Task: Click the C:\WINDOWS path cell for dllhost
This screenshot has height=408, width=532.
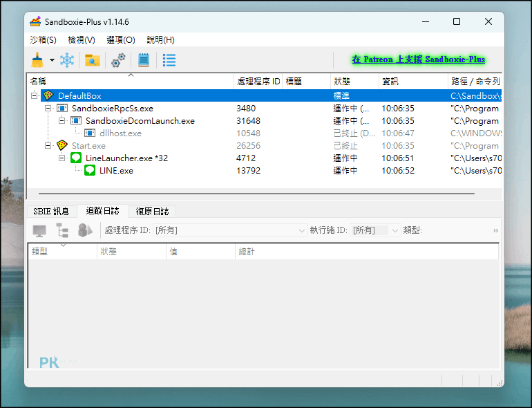Action: click(x=475, y=133)
